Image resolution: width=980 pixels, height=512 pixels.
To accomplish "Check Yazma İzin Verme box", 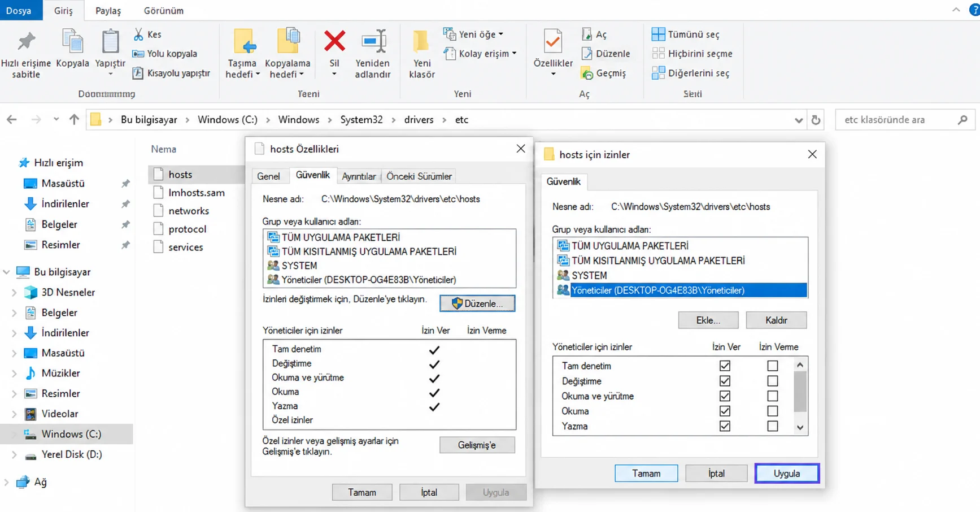I will tap(772, 426).
